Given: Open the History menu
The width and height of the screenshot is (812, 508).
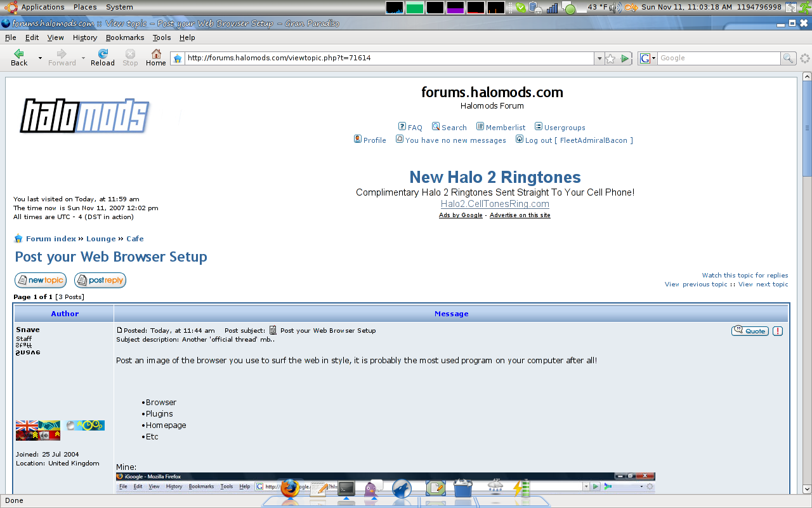Looking at the screenshot, I should pyautogui.click(x=85, y=37).
